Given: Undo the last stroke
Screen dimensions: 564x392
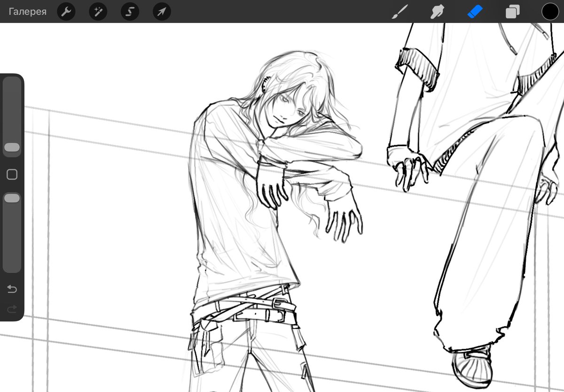Looking at the screenshot, I should pos(12,289).
